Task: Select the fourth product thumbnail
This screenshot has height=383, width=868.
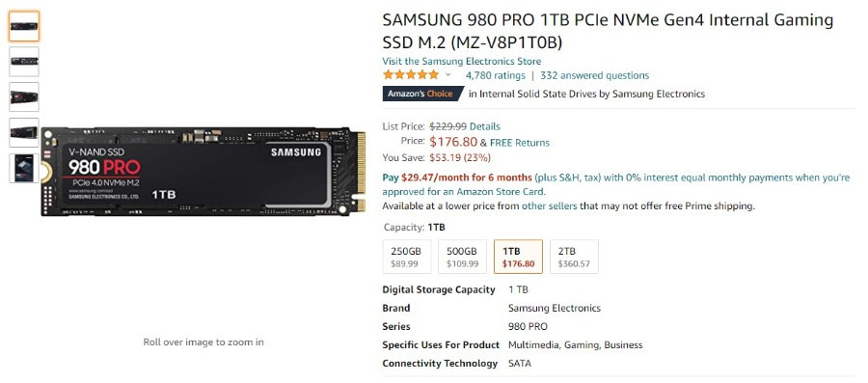Action: tap(24, 132)
